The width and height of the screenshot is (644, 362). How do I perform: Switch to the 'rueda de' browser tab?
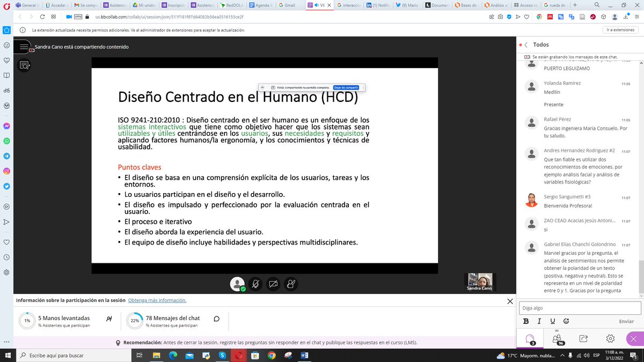[x=554, y=5]
